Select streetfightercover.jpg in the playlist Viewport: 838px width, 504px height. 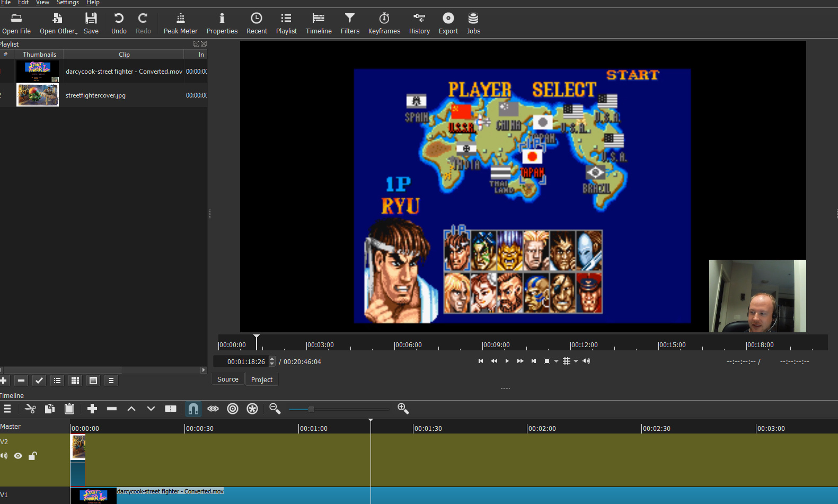pos(104,95)
